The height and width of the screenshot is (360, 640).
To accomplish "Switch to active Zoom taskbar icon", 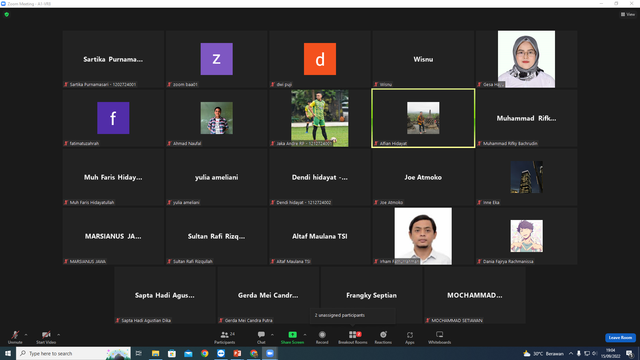I will [270, 353].
